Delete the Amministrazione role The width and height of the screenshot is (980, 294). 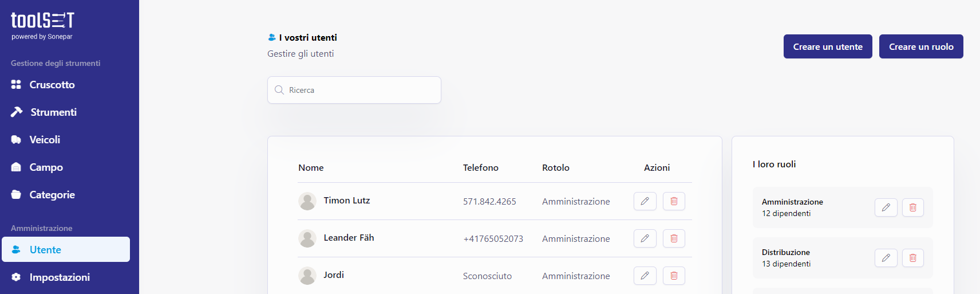pos(913,207)
